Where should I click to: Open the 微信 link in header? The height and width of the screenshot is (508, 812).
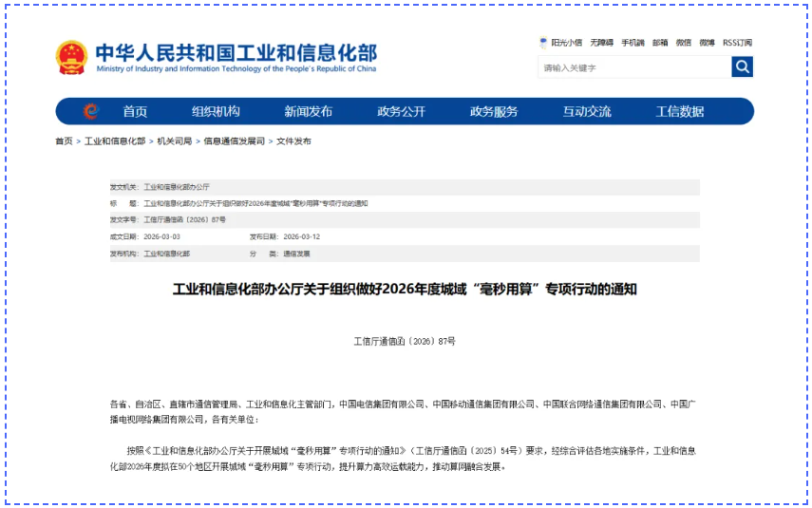coord(684,43)
